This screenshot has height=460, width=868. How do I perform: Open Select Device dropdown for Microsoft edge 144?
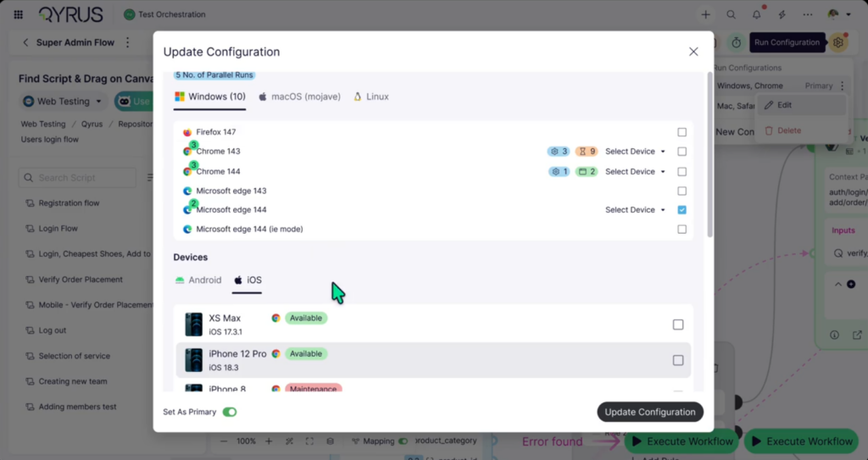click(635, 210)
